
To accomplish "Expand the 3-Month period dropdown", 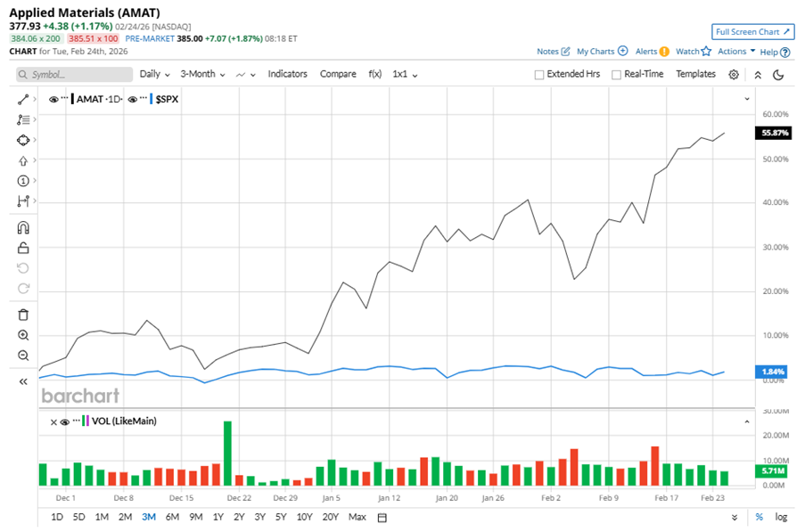I will pyautogui.click(x=202, y=74).
